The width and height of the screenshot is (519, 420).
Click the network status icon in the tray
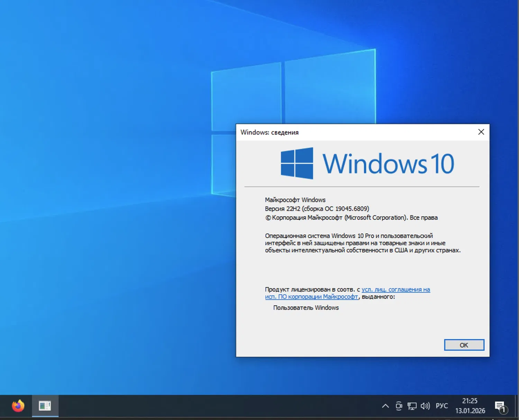(412, 406)
